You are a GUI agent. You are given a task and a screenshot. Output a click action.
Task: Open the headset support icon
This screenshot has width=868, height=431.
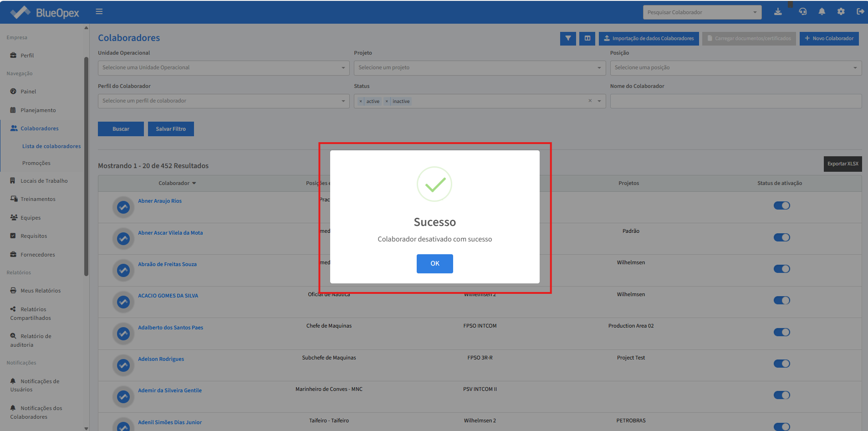pos(803,12)
